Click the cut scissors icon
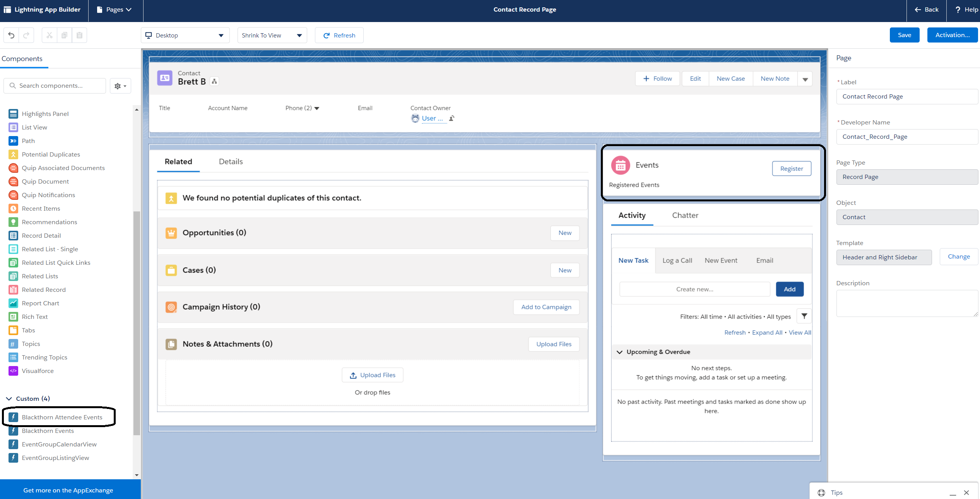 49,35
